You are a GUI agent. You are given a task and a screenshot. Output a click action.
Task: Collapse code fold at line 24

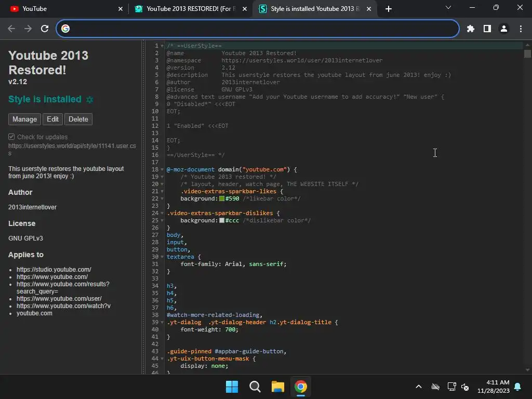[x=162, y=214]
